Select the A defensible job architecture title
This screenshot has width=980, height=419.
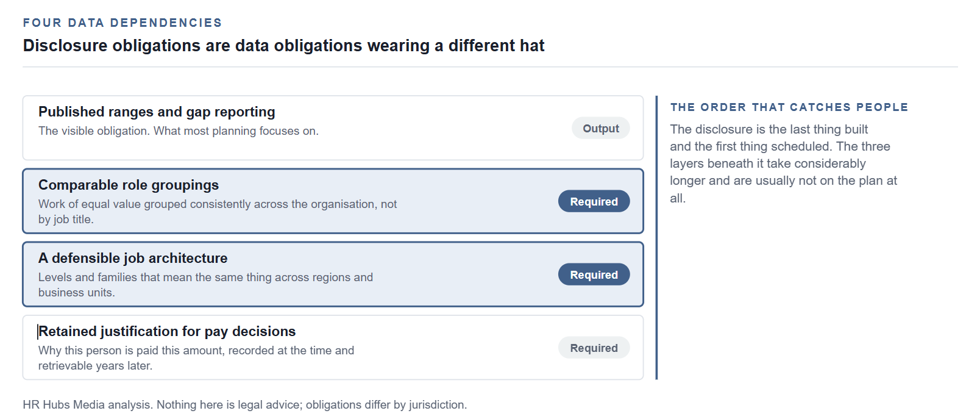point(133,258)
